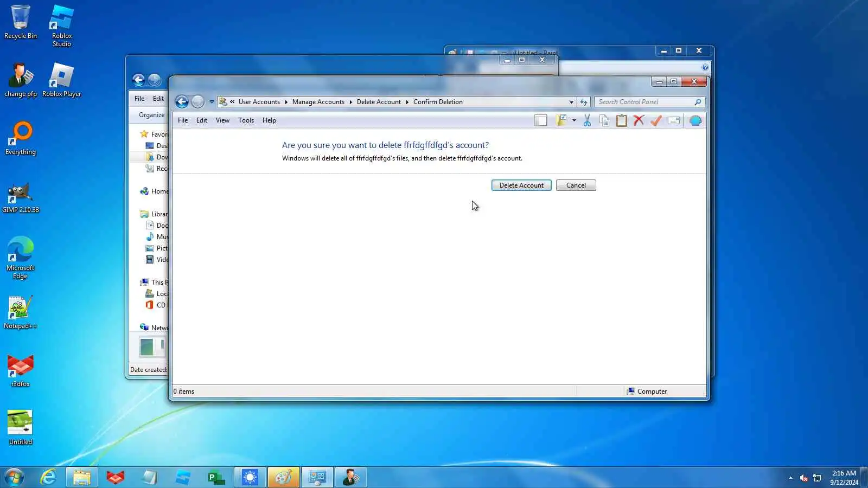Select the Roblox Studio desktop shortcut

(62, 26)
